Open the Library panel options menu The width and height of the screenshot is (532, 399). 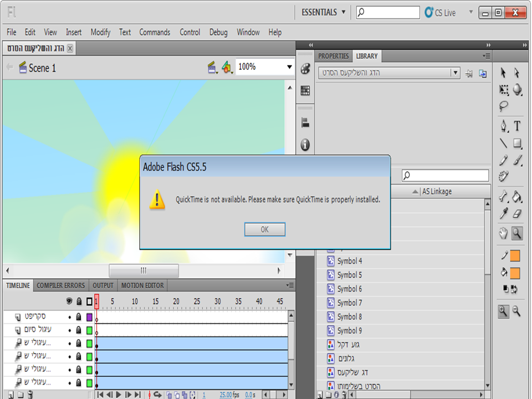point(487,56)
